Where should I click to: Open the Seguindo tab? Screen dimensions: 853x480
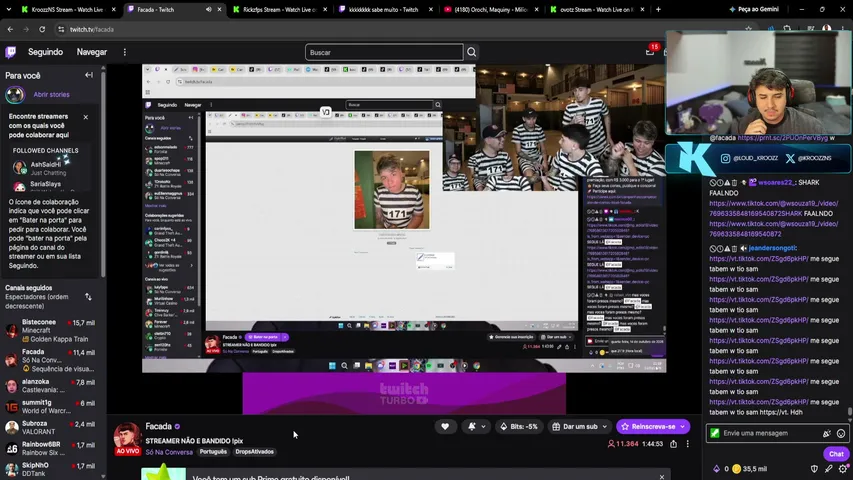46,52
